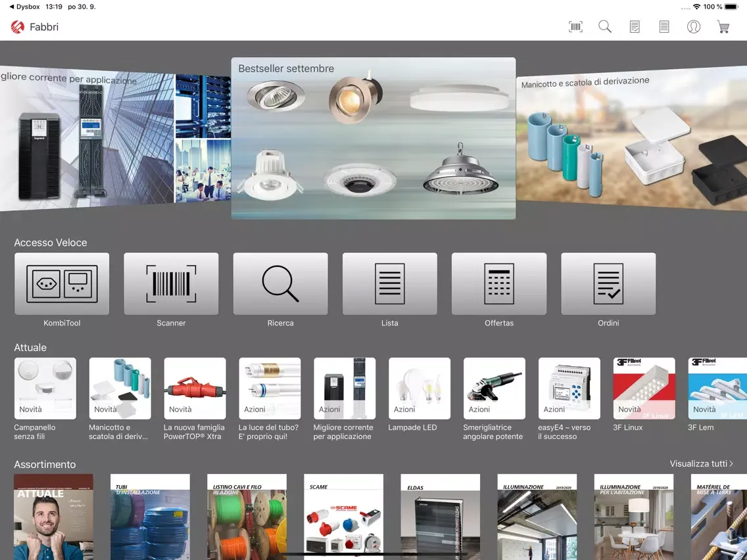Tap the search magnifier in top toolbar
Viewport: 747px width, 560px height.
605,27
